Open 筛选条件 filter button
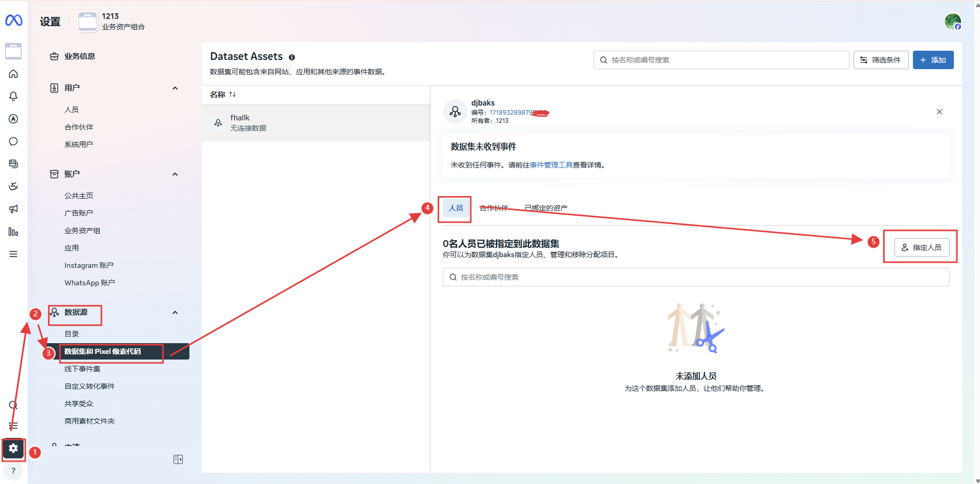Image resolution: width=980 pixels, height=484 pixels. (x=881, y=60)
